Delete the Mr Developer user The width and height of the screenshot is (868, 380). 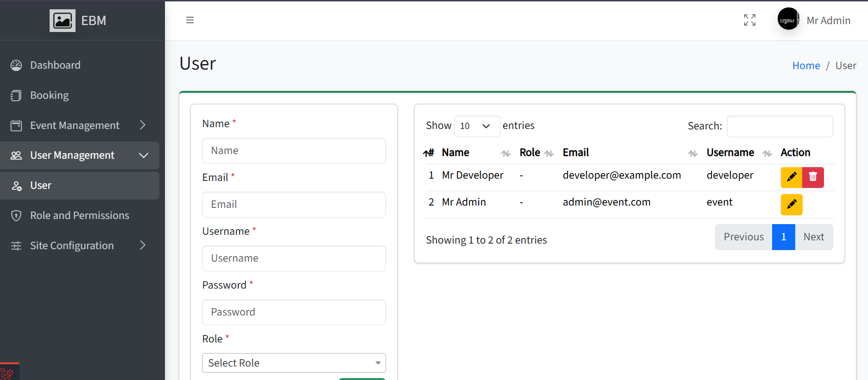[813, 177]
